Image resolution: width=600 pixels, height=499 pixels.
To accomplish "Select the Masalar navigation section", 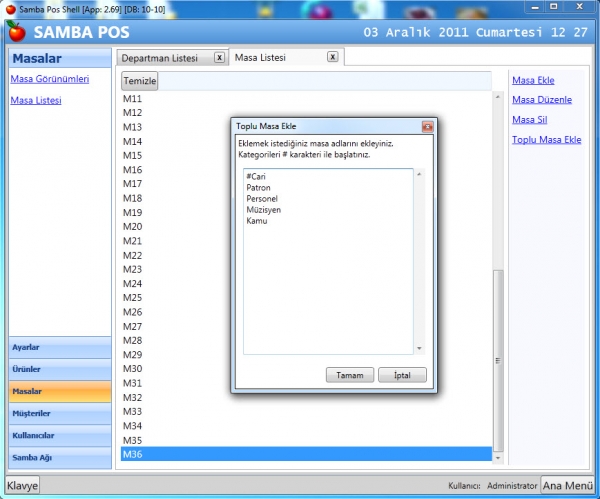I will (x=60, y=391).
